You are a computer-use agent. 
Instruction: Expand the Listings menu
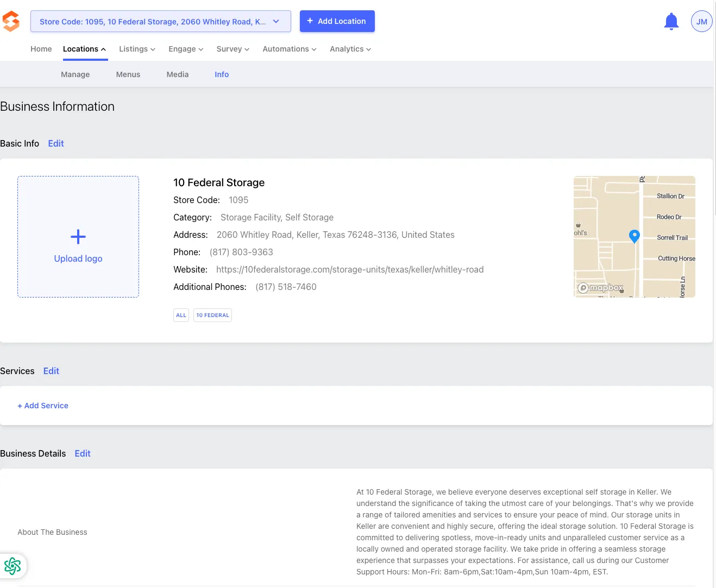137,49
